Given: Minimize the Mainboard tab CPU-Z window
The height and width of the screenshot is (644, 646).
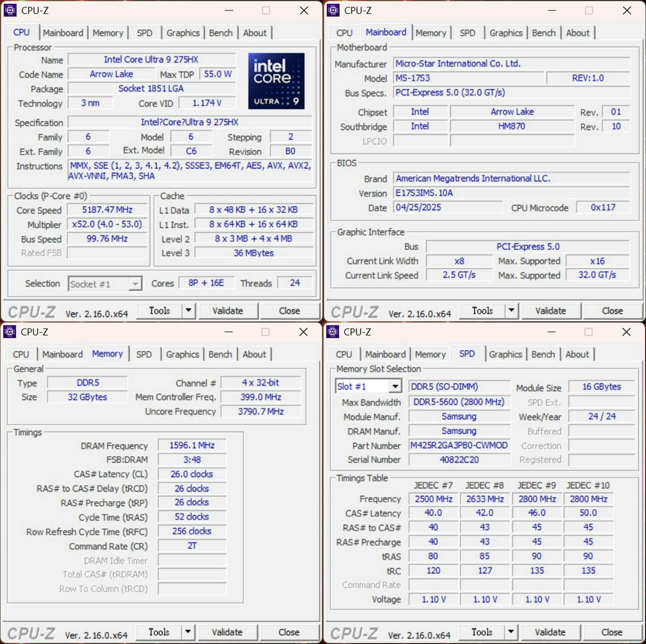Looking at the screenshot, I should point(552,10).
